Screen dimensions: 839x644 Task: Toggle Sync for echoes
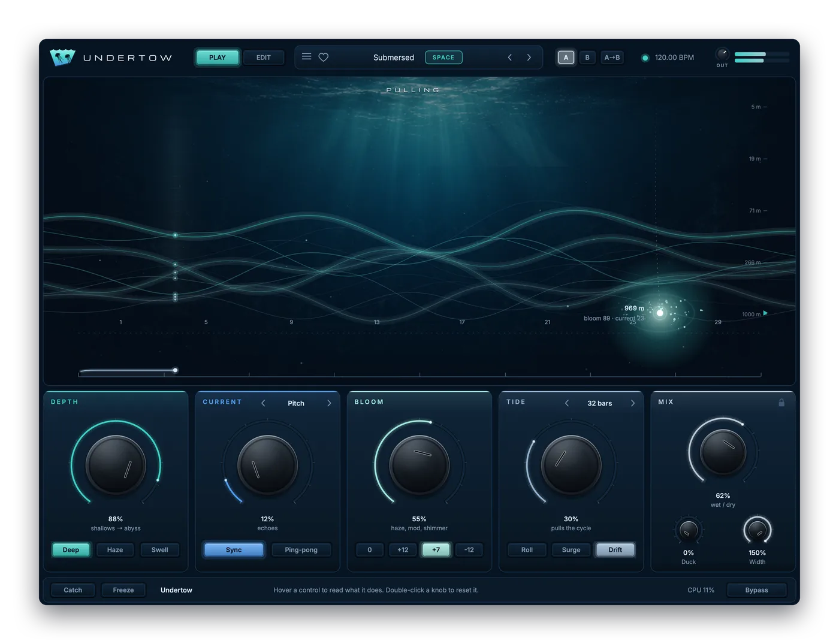tap(234, 550)
